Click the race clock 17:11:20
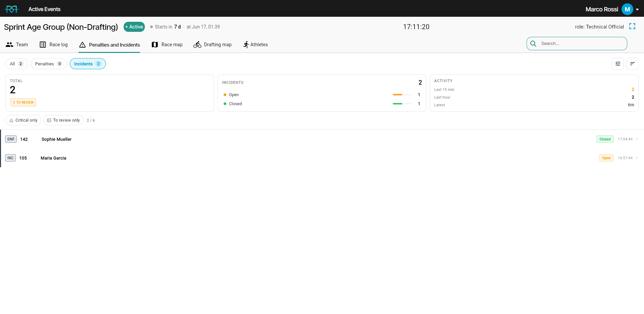 click(416, 27)
